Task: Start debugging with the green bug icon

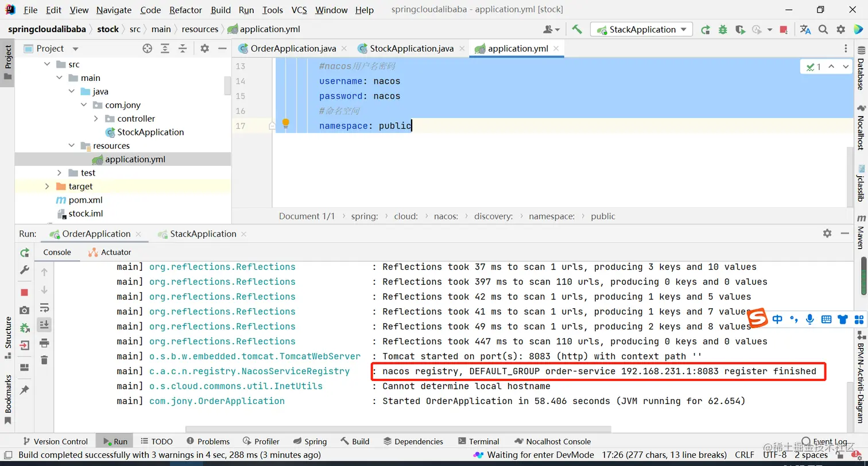Action: [x=723, y=29]
